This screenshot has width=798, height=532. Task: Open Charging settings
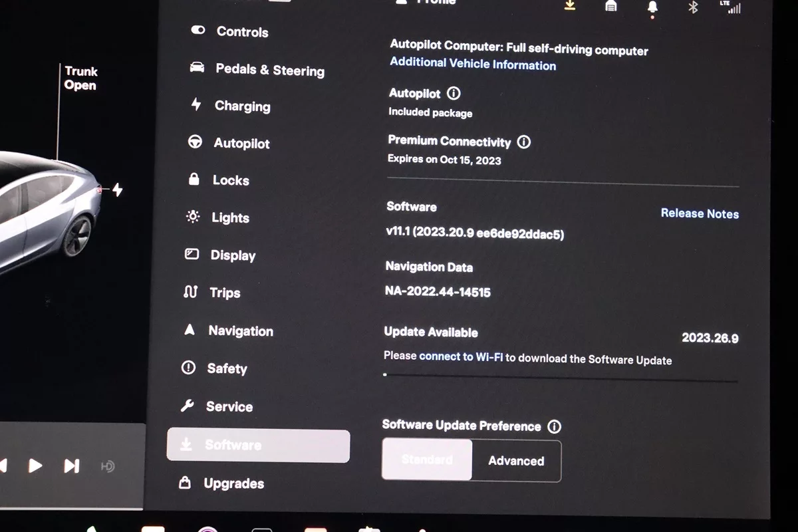242,106
